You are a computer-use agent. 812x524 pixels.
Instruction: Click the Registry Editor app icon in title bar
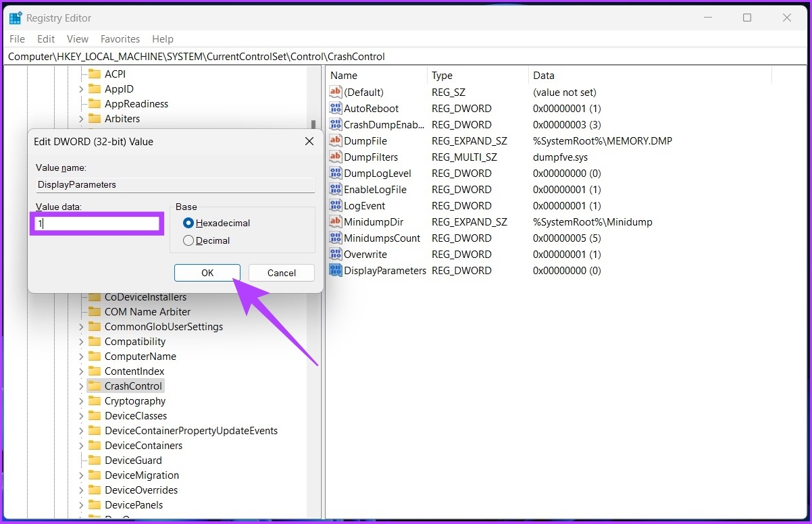(16, 18)
